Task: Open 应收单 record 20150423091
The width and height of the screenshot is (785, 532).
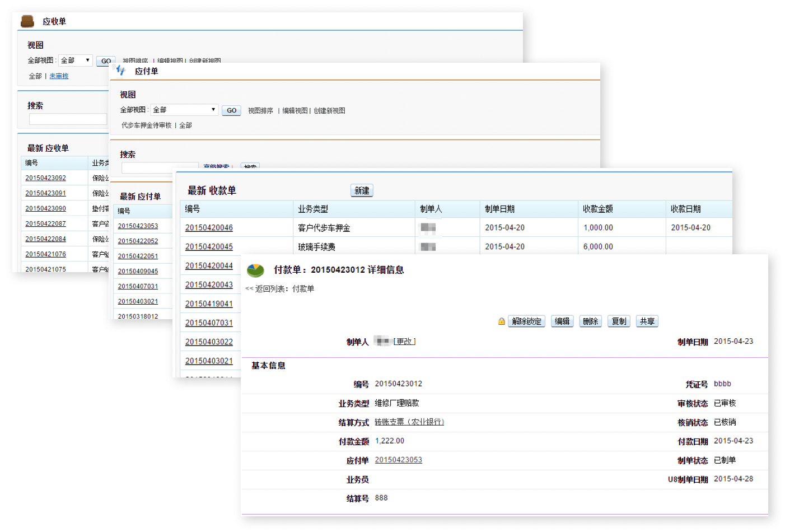Action: tap(45, 193)
